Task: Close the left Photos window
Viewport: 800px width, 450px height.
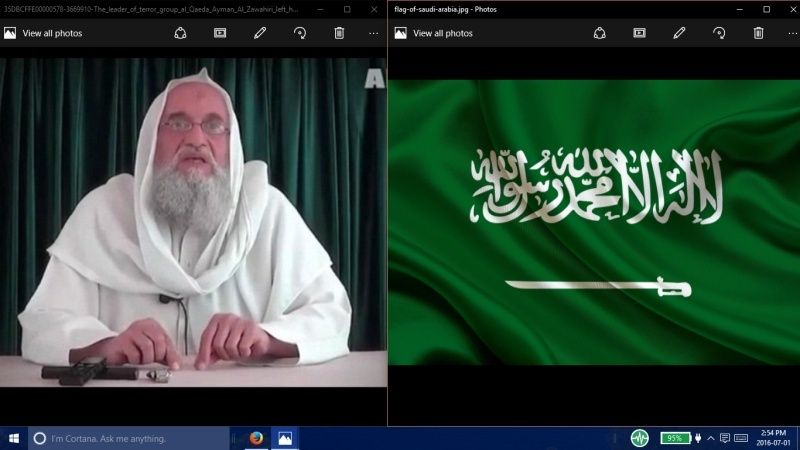Action: [374, 9]
